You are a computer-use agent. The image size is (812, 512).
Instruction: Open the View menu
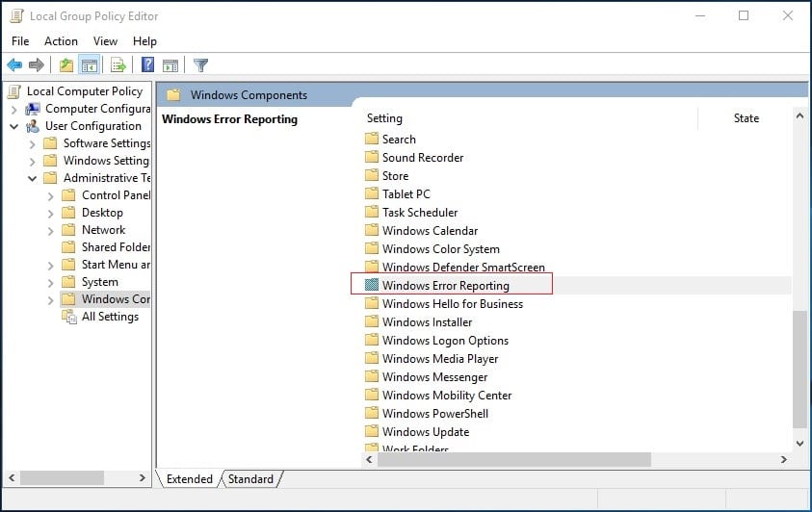coord(105,41)
